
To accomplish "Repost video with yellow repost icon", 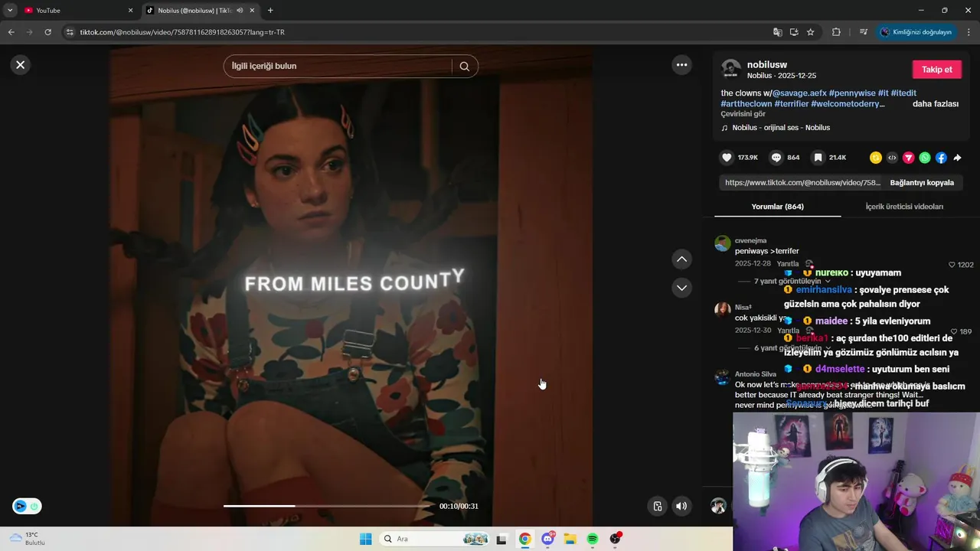I will (x=876, y=158).
